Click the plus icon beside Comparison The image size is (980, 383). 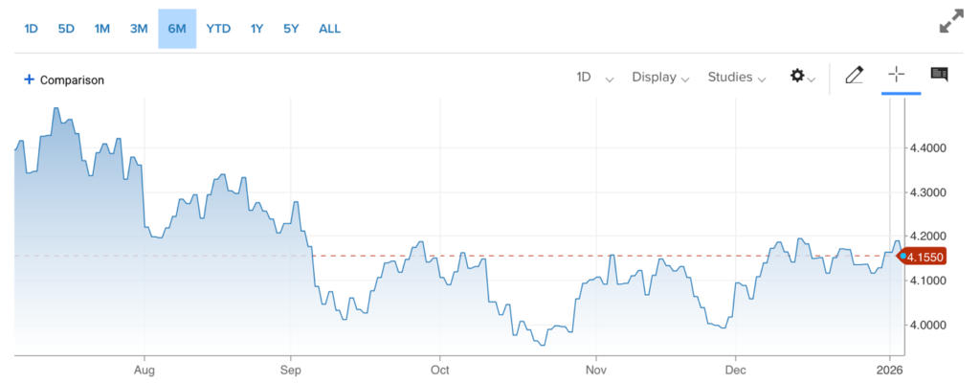29,79
